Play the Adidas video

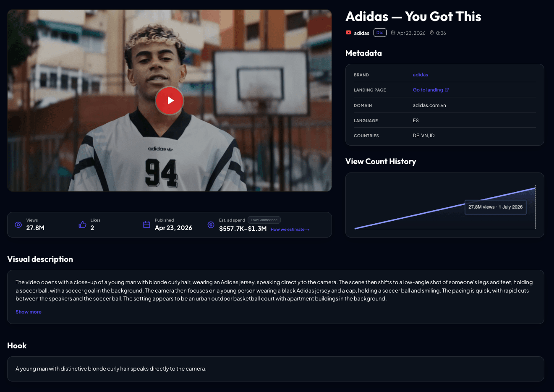pos(170,101)
